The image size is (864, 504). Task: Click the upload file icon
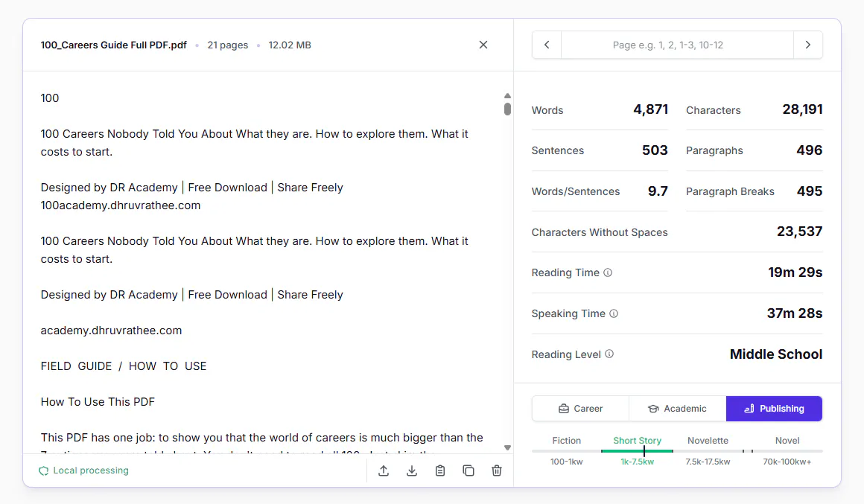coord(384,470)
